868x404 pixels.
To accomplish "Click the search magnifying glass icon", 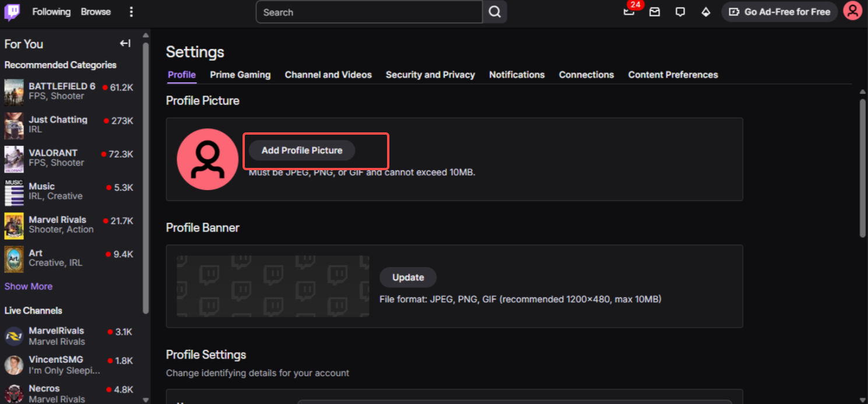I will coord(494,12).
